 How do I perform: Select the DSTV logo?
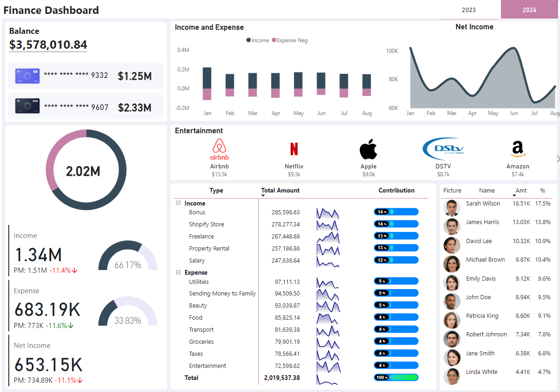(443, 149)
